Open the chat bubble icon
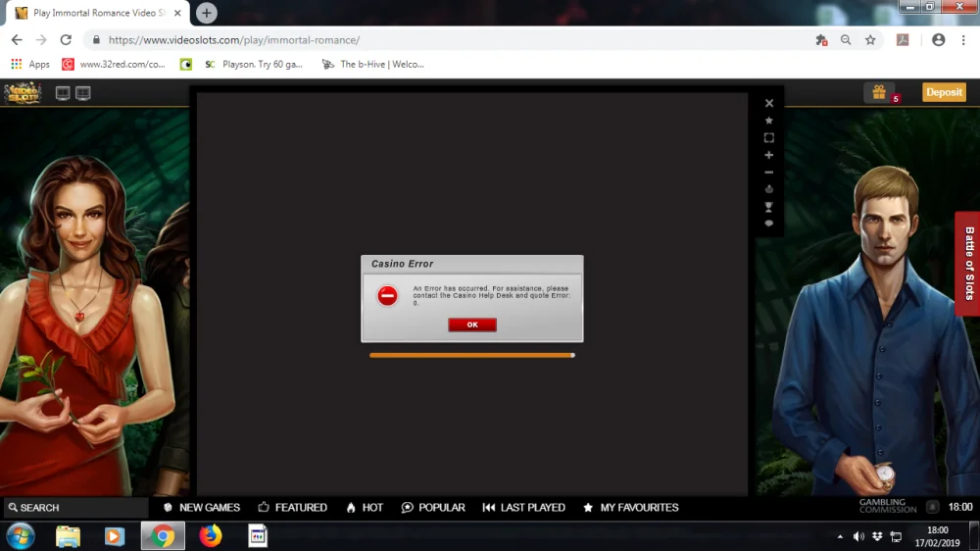The image size is (980, 551). coord(768,224)
